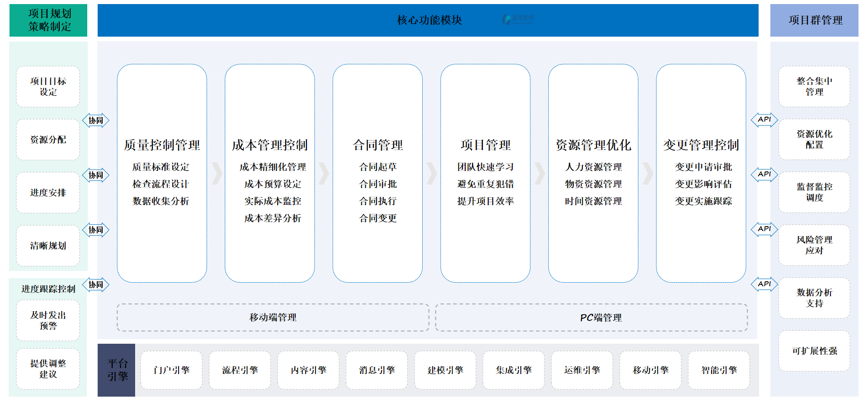Click 质量标准设定 item
This screenshot has height=398, width=868.
pos(161,167)
